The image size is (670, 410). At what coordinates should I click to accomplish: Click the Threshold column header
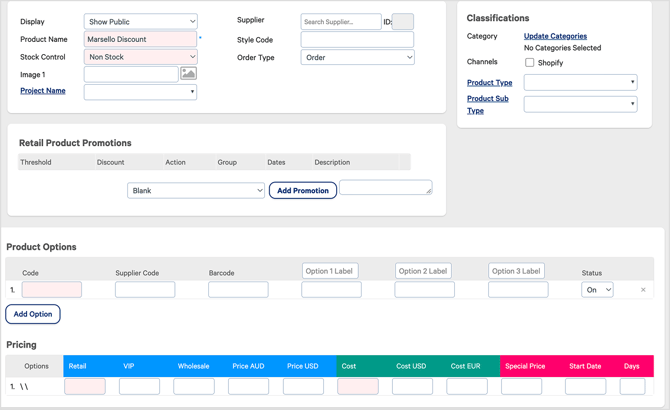pos(35,162)
